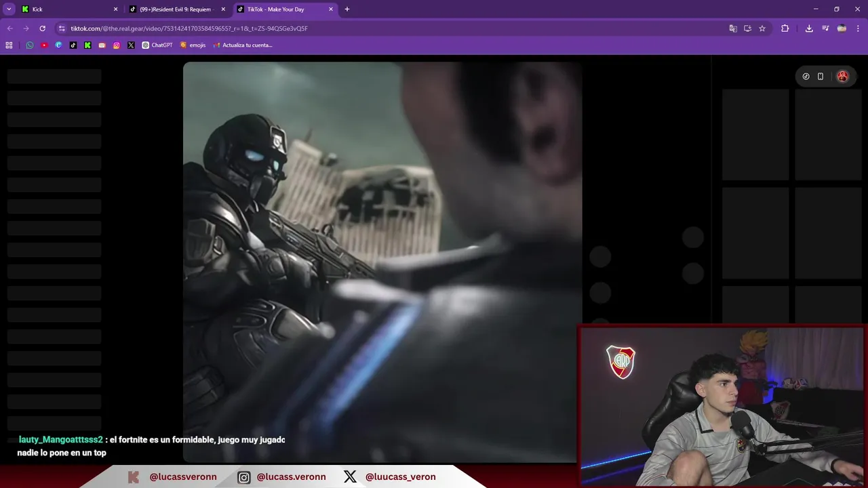Open the Extensions puzzle icon
The width and height of the screenshot is (868, 488).
pyautogui.click(x=785, y=28)
